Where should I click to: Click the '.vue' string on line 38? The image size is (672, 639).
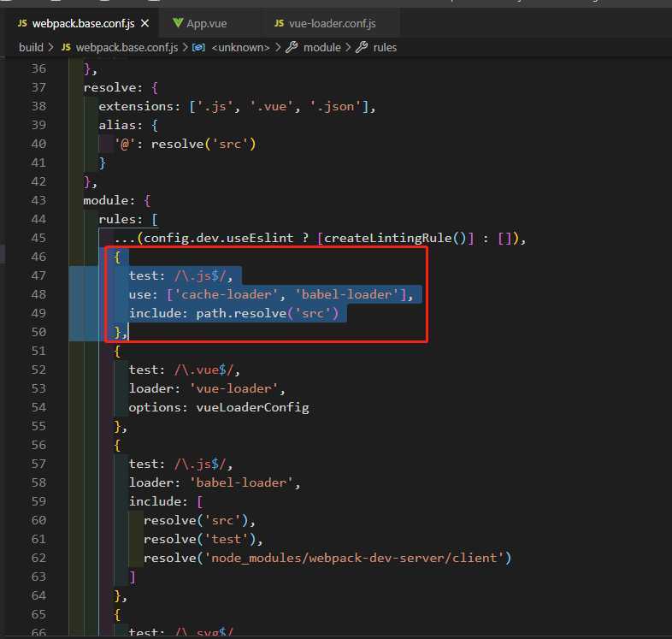tap(271, 106)
